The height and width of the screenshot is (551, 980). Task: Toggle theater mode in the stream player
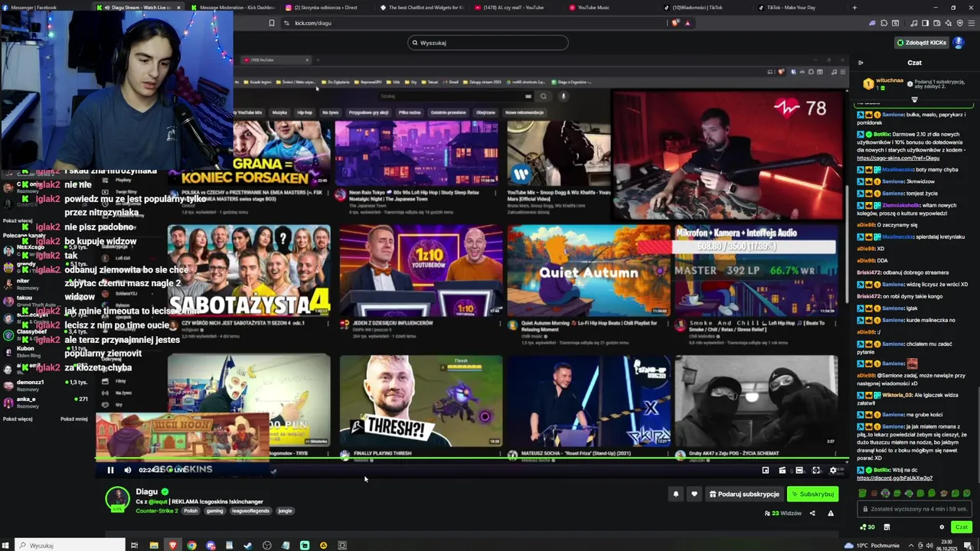(x=799, y=471)
